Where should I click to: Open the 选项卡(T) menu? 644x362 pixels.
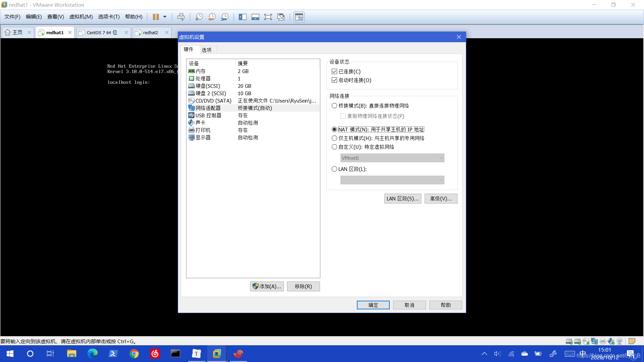109,17
